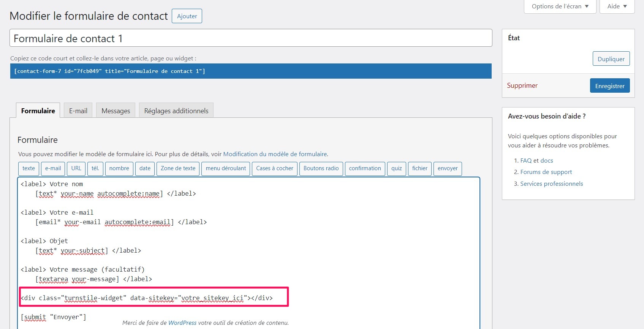Insert a Boutons radio tag
This screenshot has width=644, height=329.
click(321, 168)
